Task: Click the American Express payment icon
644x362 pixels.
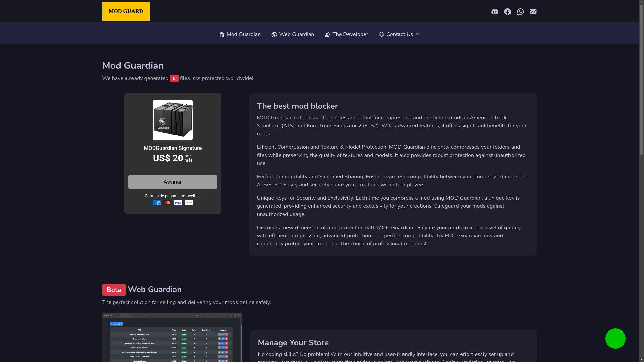Action: [x=157, y=203]
